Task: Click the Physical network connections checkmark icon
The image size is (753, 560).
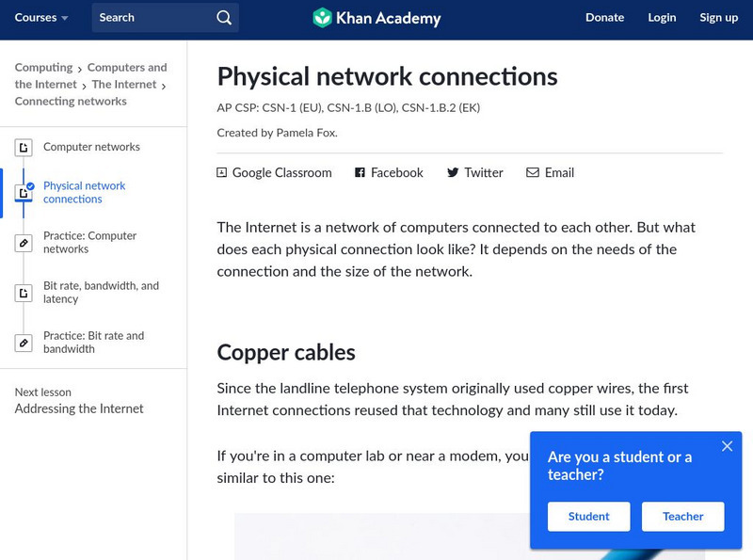Action: tap(23, 191)
